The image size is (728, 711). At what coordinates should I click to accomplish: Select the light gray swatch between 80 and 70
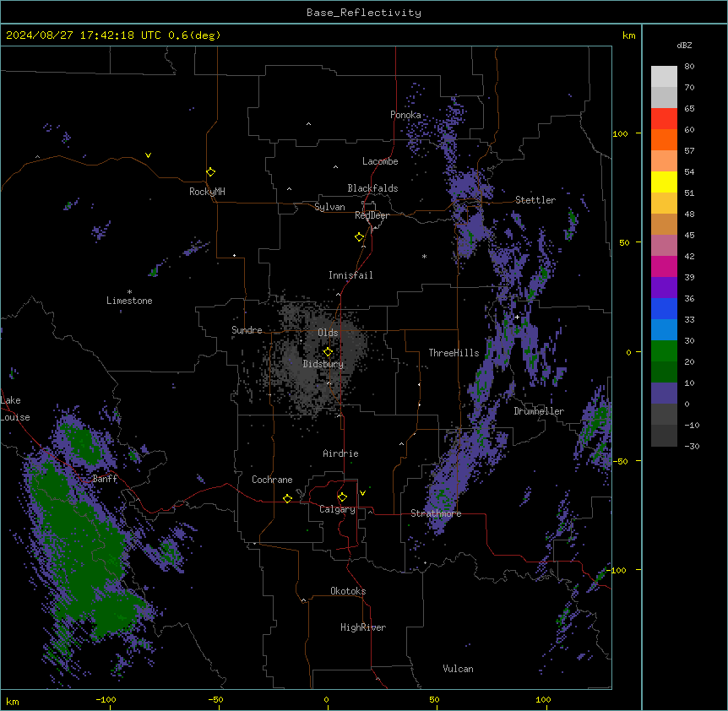pos(664,77)
